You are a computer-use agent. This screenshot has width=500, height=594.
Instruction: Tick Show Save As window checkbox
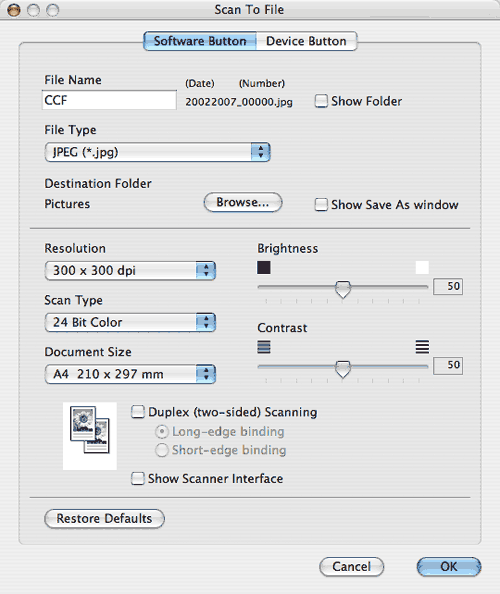pyautogui.click(x=321, y=205)
